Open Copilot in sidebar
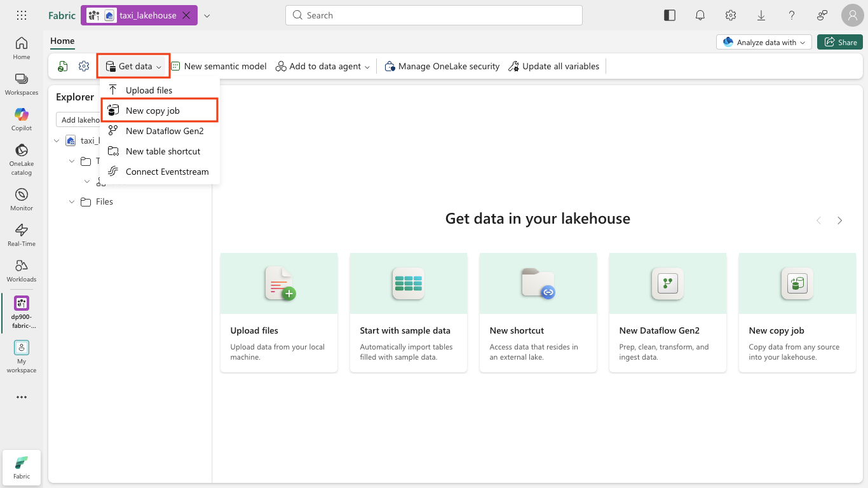The height and width of the screenshot is (488, 868). (22, 119)
